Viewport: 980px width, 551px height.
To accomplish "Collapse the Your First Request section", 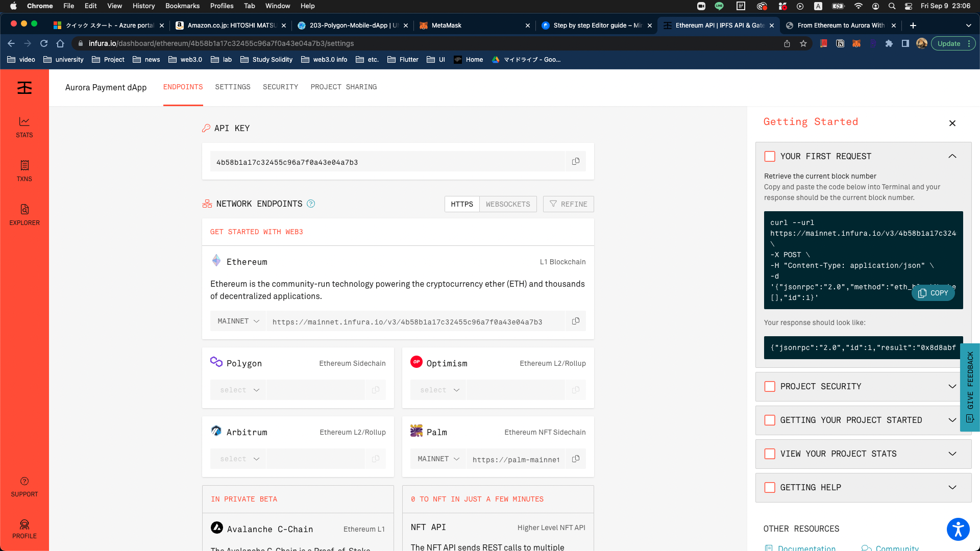I will (x=952, y=156).
